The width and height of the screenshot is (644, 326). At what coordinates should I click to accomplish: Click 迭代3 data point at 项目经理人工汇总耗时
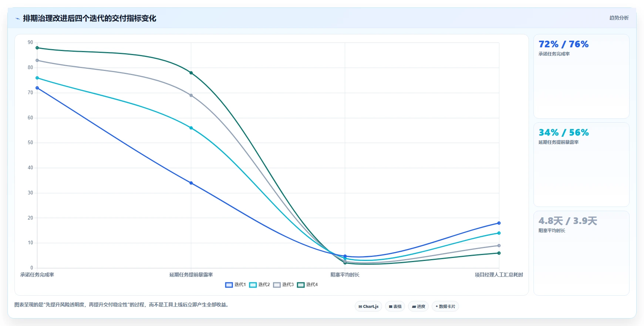499,246
